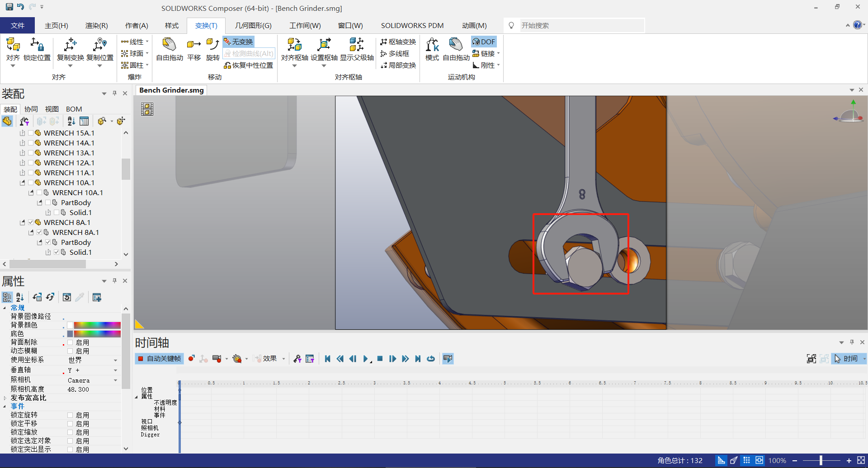Screen dimensions: 868x468
Task: Select the 旋转 rotate tool
Action: pos(212,50)
